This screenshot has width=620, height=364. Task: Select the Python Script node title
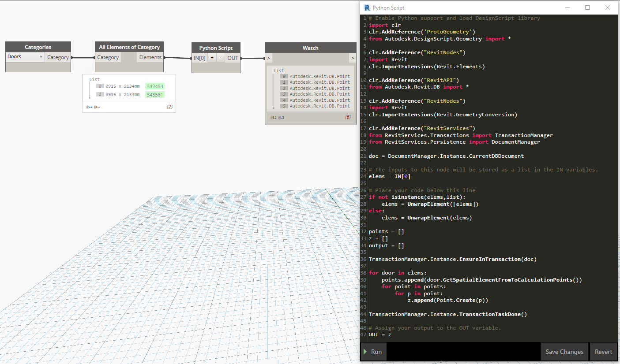[216, 48]
